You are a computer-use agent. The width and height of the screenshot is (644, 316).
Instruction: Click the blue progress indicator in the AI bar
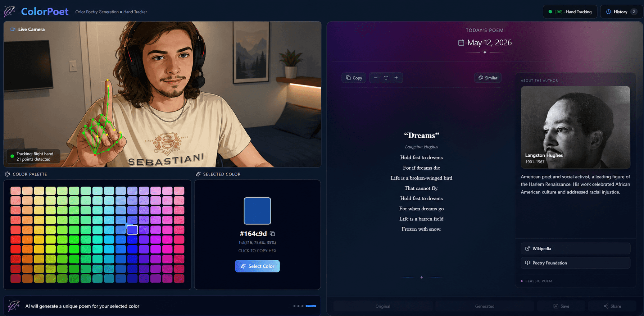tap(311, 306)
